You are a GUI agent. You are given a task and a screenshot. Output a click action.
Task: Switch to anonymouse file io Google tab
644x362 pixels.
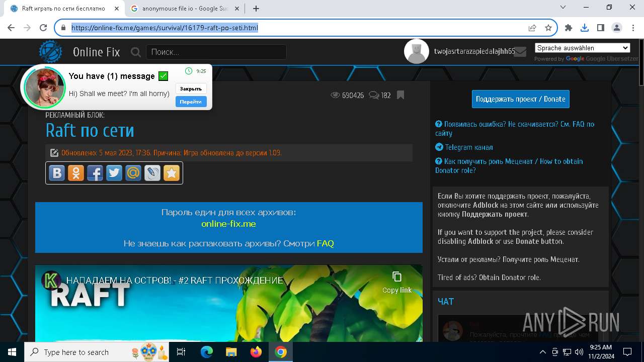pos(184,9)
